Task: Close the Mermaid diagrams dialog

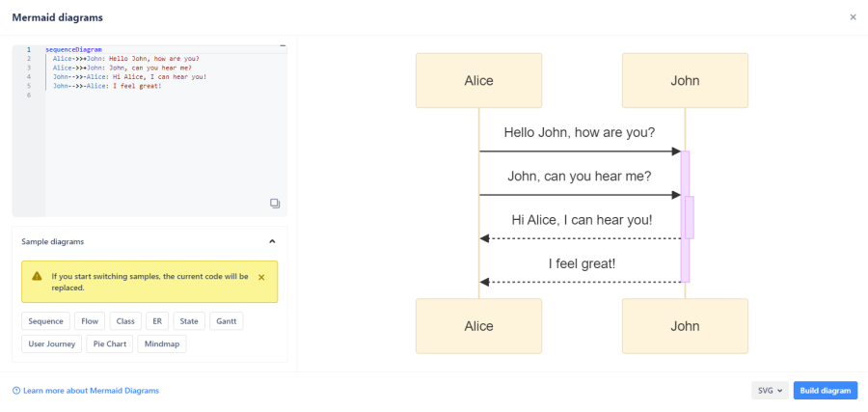Action: click(x=852, y=17)
